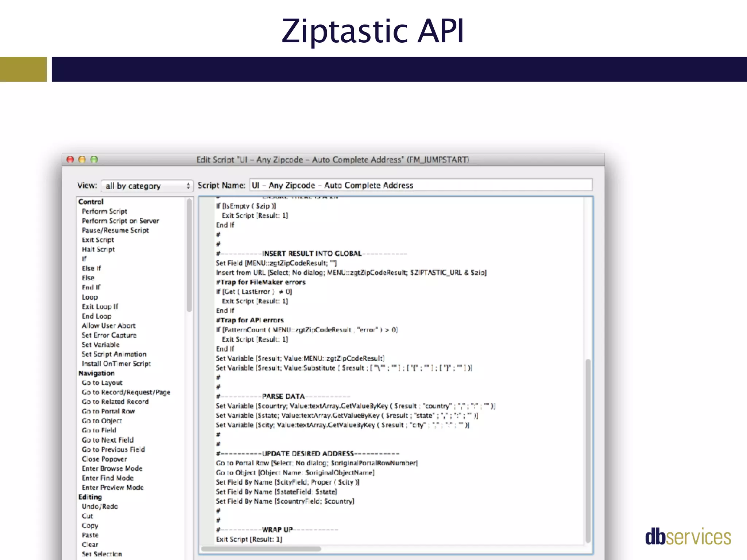Pick 'Enter Find Mode' step

(x=108, y=478)
